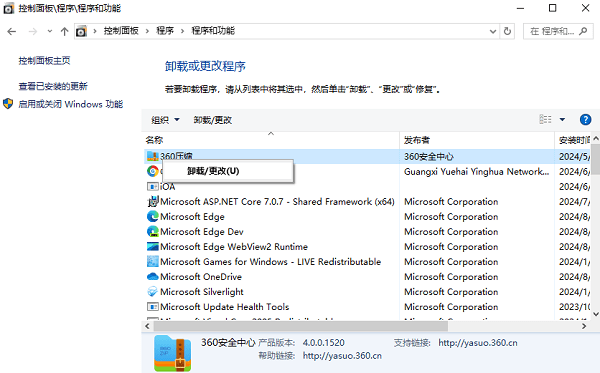The height and width of the screenshot is (373, 600).
Task: Expand the address bar history dropdown
Action: pyautogui.click(x=493, y=31)
